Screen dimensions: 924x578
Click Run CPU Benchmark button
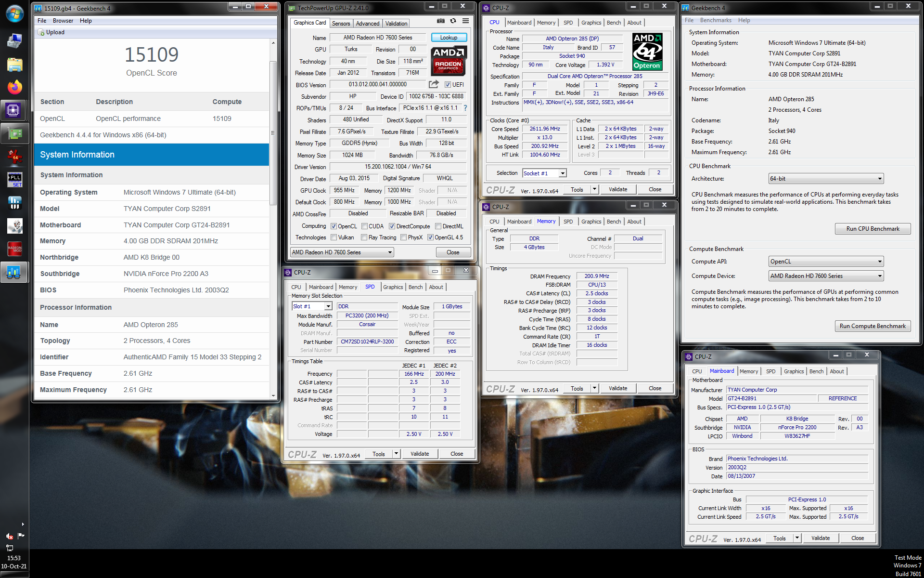pos(873,229)
